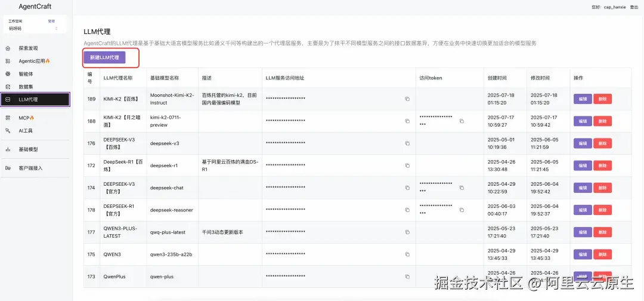
Task: Edit the KIMI-K2【月之暗面】 proxy
Action: pos(583,121)
